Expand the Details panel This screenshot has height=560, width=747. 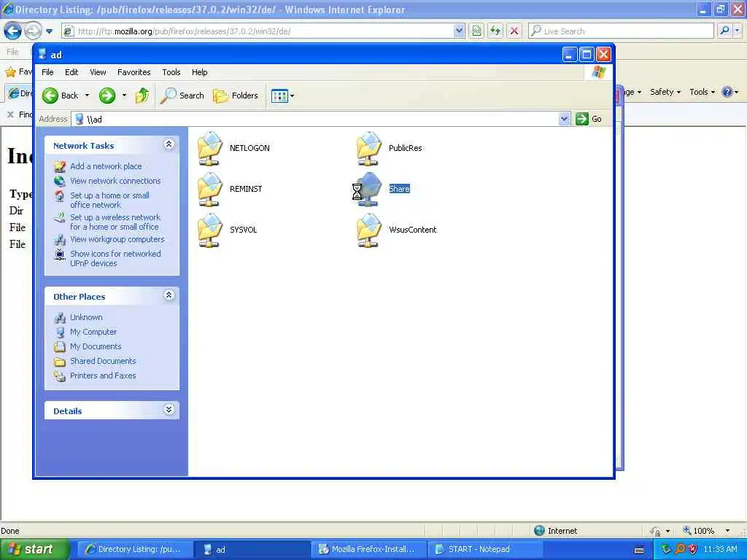click(169, 410)
